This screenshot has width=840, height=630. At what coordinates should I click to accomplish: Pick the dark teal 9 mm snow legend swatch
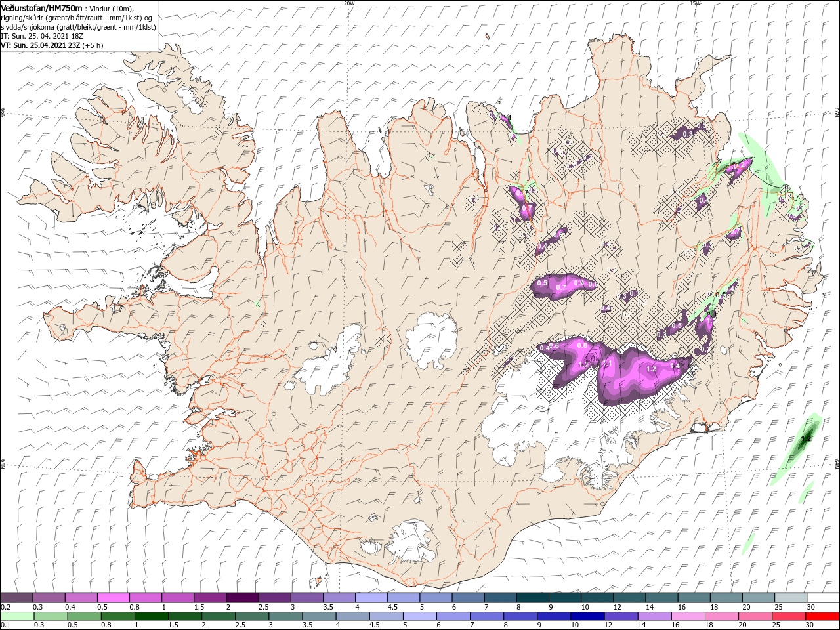[532, 598]
